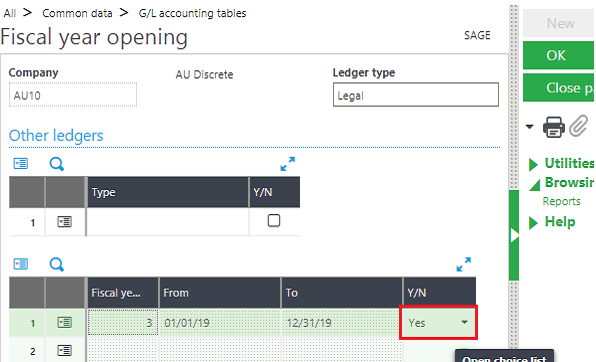Screen dimensions: 596x362
Task: Open the search magnifier above Type table
Action: (x=57, y=164)
